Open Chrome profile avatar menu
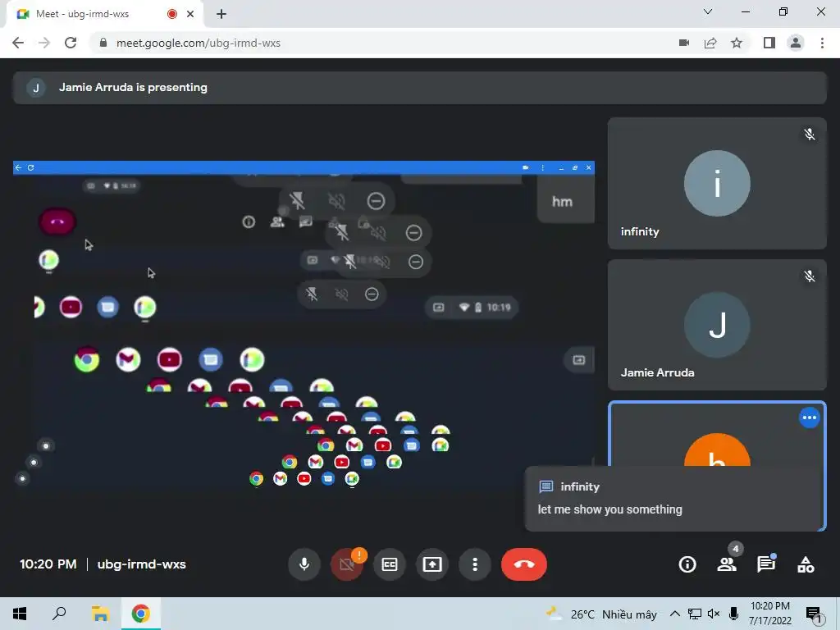Viewport: 840px width, 630px height. [796, 43]
